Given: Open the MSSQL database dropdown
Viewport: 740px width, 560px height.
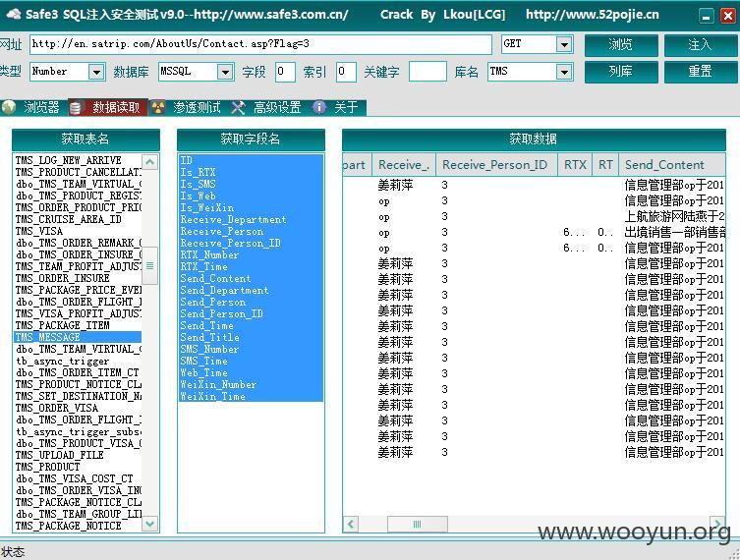Looking at the screenshot, I should coord(225,72).
